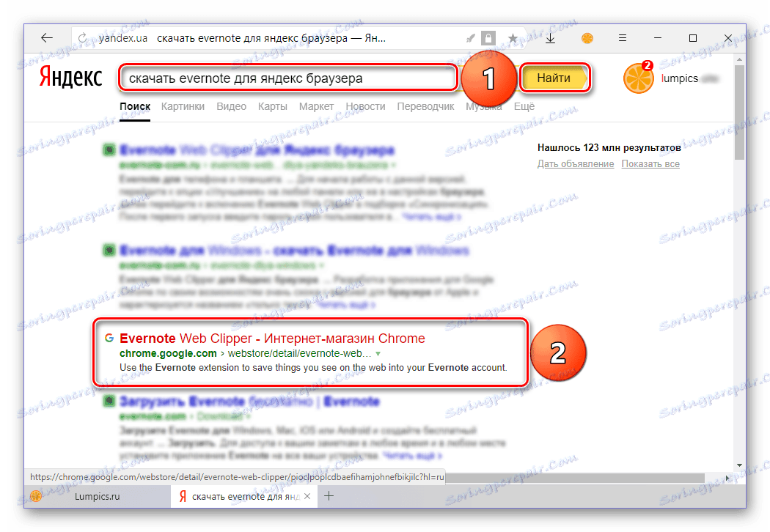This screenshot has height=532, width=770.
Task: Click the horizontal scrollbar right arrow
Action: click(x=727, y=478)
